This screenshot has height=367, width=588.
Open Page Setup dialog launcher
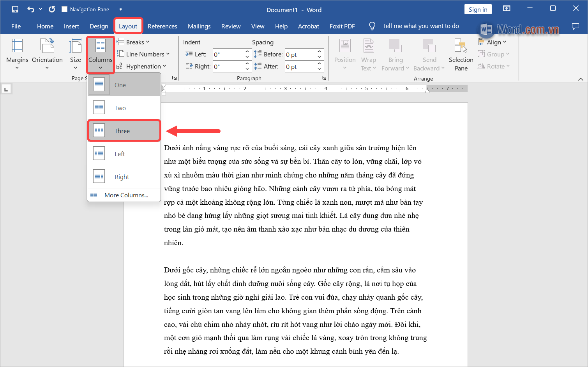pos(174,78)
